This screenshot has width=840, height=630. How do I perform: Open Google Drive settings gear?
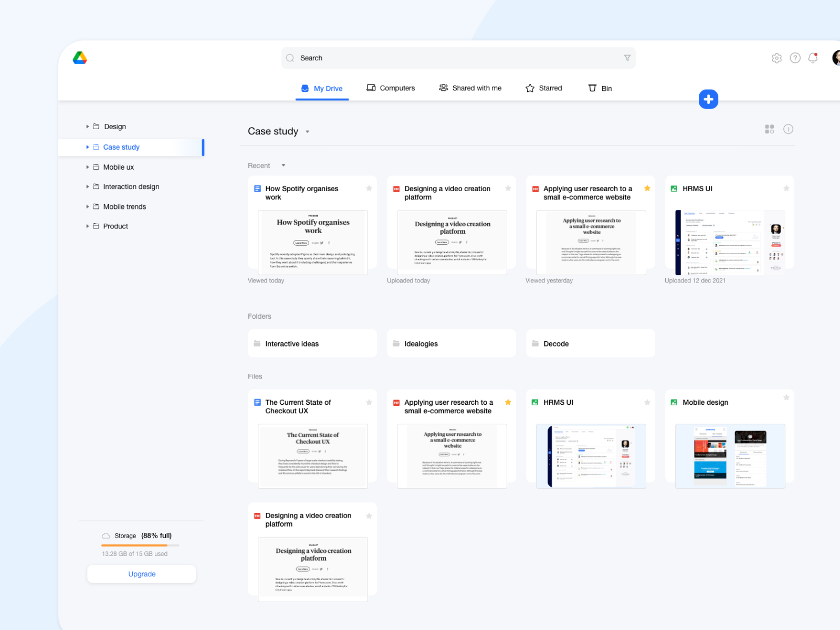coord(777,58)
